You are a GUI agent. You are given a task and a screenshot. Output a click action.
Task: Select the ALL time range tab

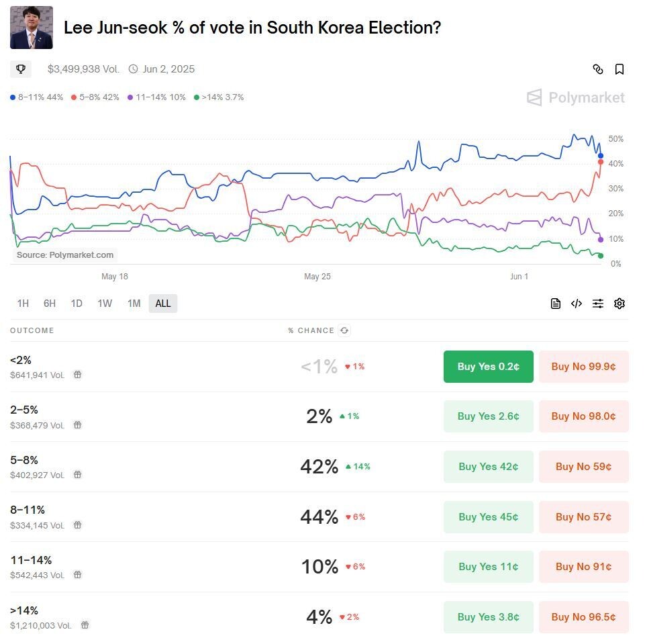click(x=163, y=304)
